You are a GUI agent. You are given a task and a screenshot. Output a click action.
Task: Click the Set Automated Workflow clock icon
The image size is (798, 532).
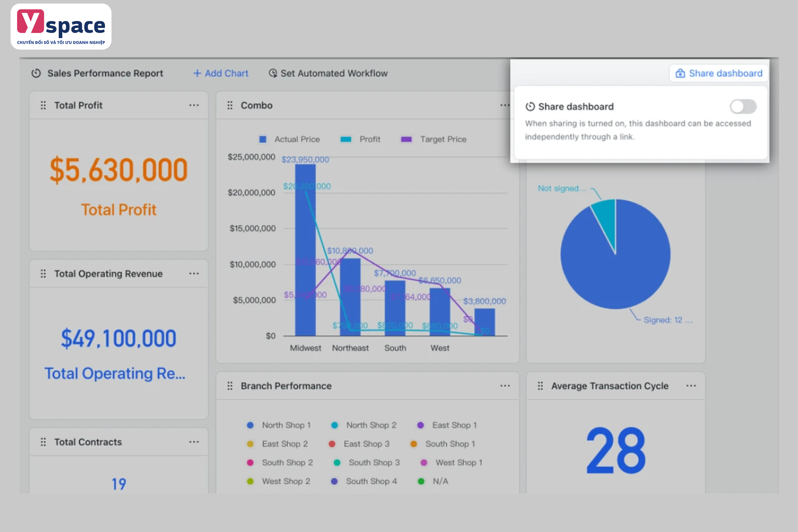click(x=273, y=73)
